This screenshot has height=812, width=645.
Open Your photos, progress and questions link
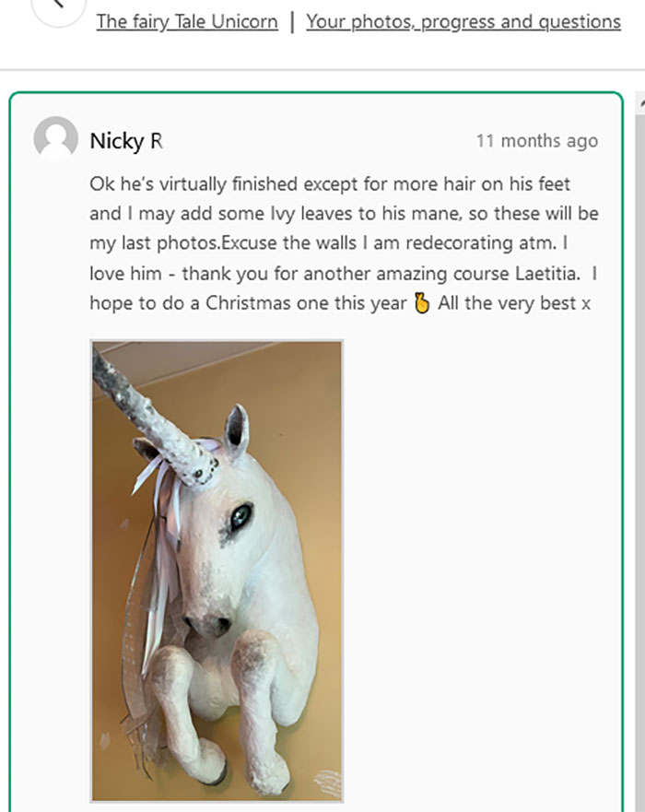[463, 22]
